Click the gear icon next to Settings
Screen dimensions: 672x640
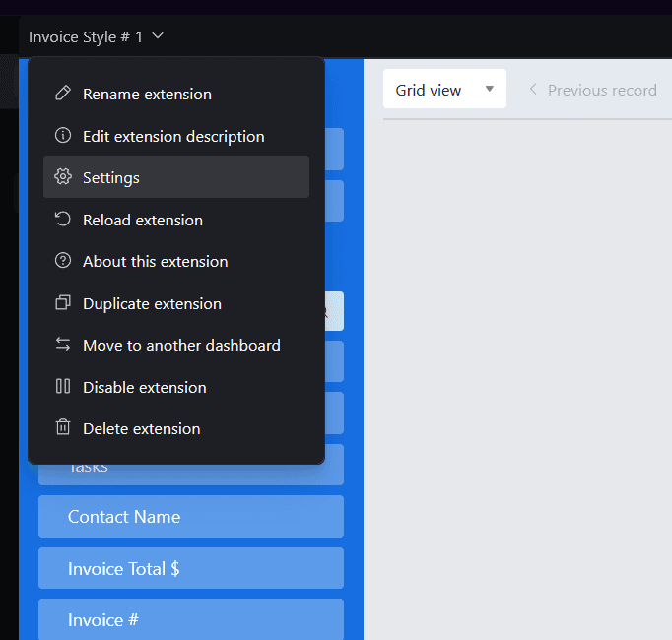click(x=63, y=176)
